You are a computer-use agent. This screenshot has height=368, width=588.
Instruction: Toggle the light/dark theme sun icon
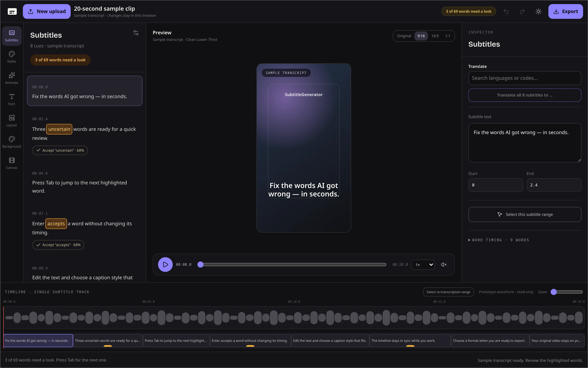click(538, 11)
